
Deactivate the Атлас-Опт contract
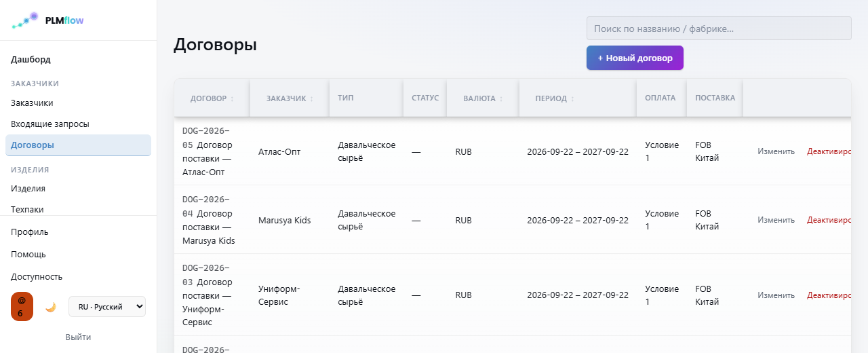829,151
